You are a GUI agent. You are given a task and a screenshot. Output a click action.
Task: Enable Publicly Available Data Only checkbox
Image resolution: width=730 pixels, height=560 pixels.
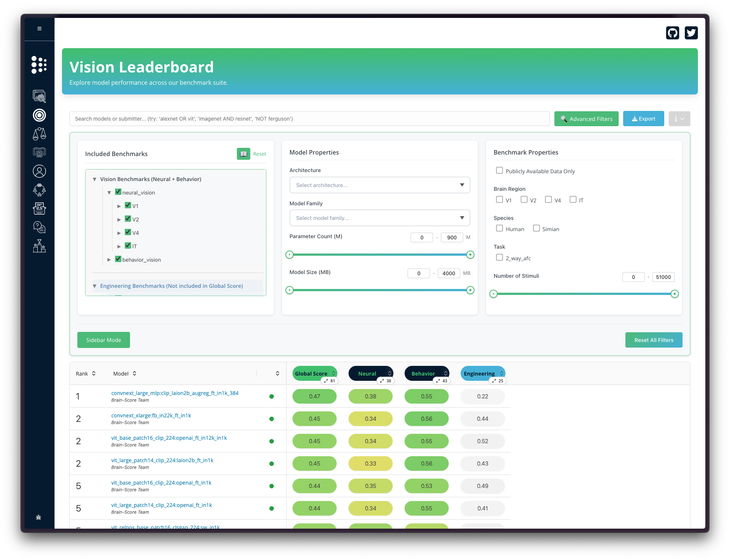point(499,171)
